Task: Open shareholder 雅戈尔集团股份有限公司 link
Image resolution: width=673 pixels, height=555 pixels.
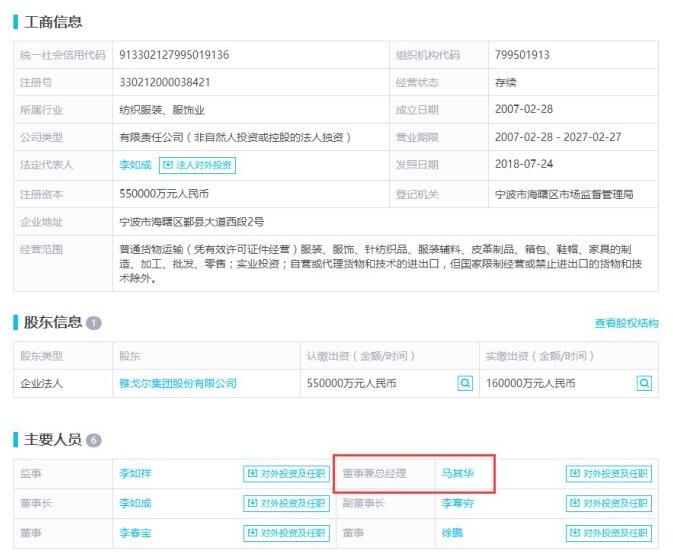Action: 177,383
